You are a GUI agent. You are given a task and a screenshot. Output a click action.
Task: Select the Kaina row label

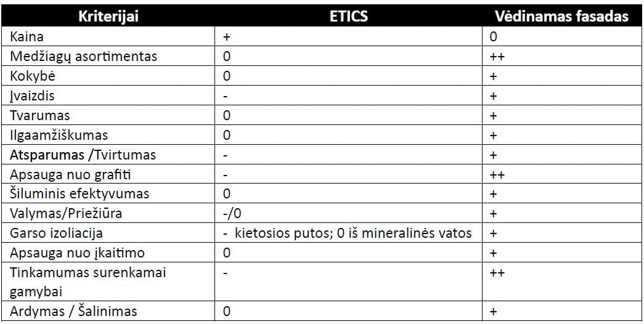27,36
